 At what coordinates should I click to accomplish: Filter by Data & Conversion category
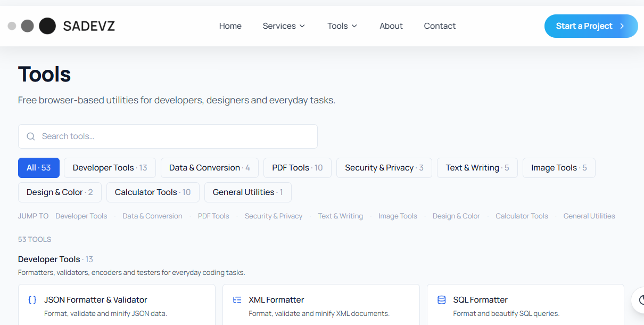tap(210, 168)
